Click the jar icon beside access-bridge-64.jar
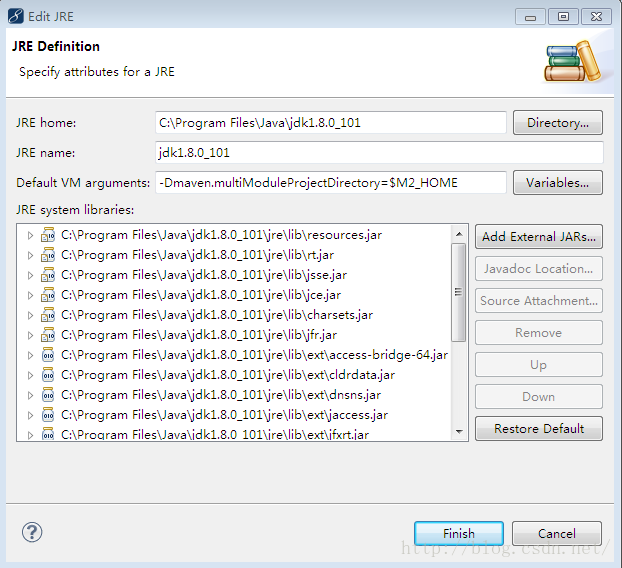 pyautogui.click(x=48, y=355)
